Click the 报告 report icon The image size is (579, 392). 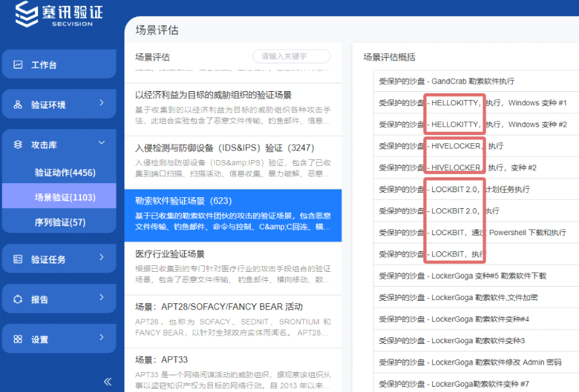pyautogui.click(x=18, y=299)
